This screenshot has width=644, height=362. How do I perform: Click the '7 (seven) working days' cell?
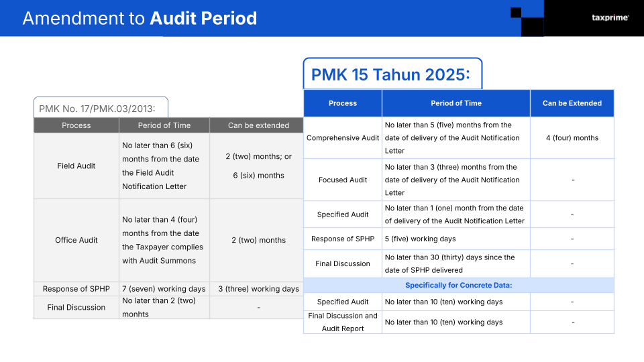pos(164,289)
